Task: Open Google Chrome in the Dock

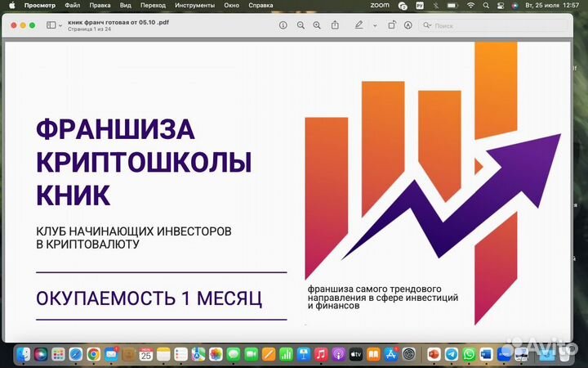Action: 93,354
